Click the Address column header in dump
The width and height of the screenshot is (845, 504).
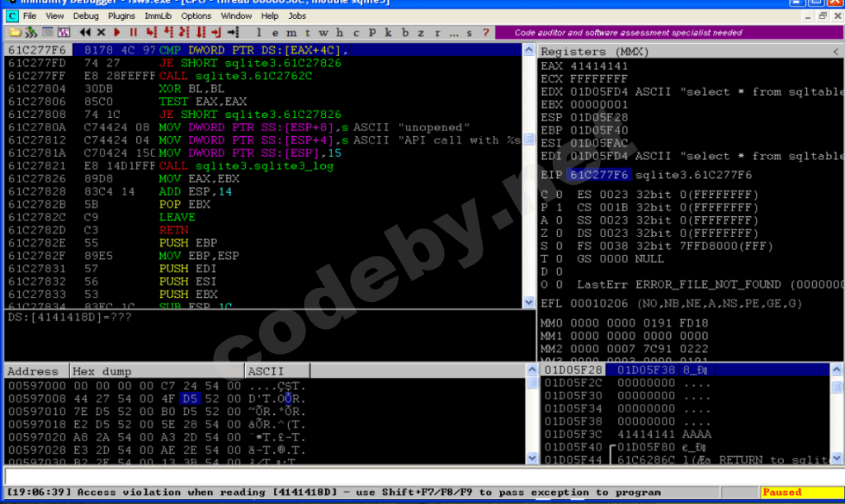click(x=36, y=371)
